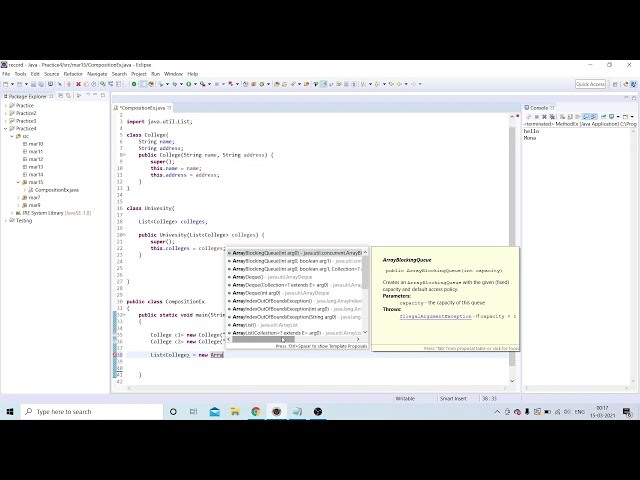Toggle Show Console on standard error change
640x480 pixels.
pos(593,117)
